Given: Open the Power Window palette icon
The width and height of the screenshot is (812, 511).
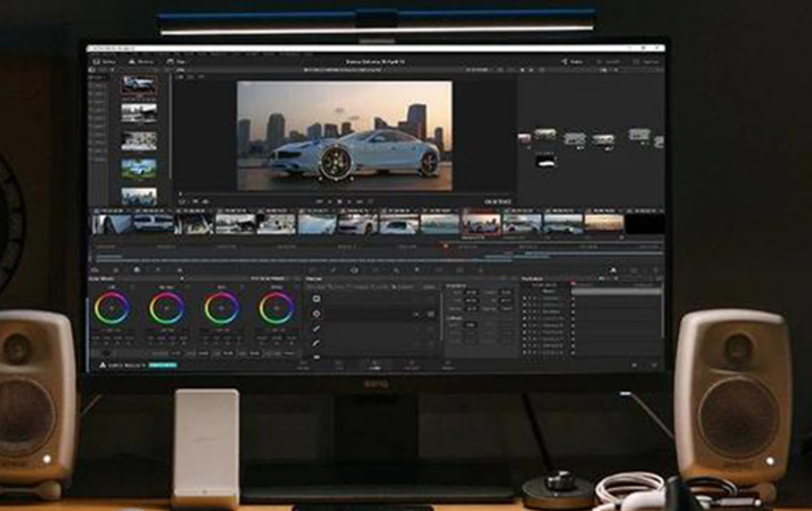Looking at the screenshot, I should pos(354,270).
